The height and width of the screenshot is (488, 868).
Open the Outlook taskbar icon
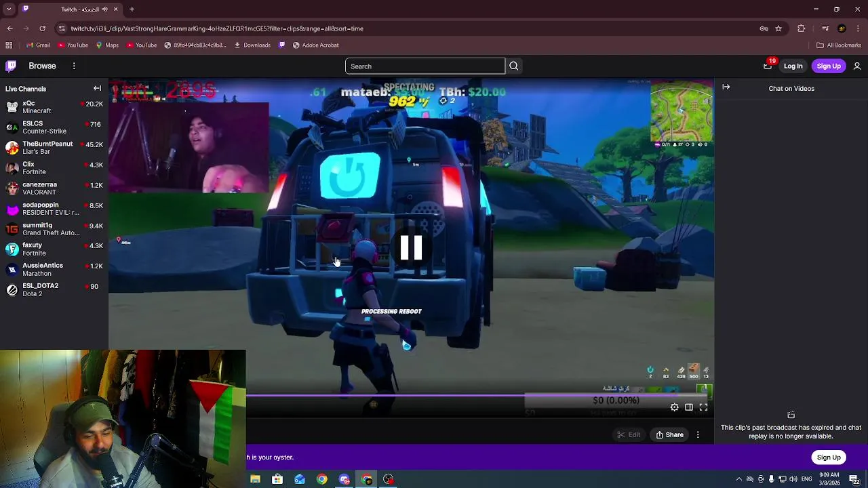[x=300, y=479]
